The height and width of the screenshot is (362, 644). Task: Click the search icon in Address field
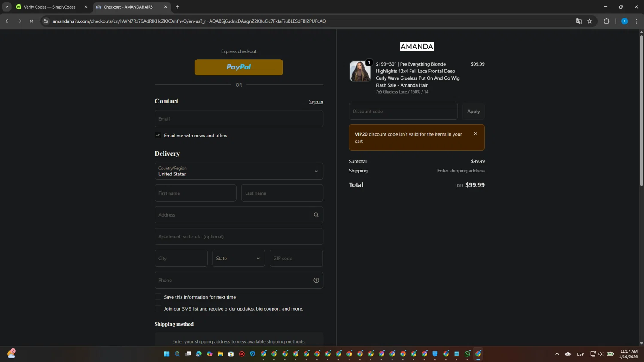point(316,215)
